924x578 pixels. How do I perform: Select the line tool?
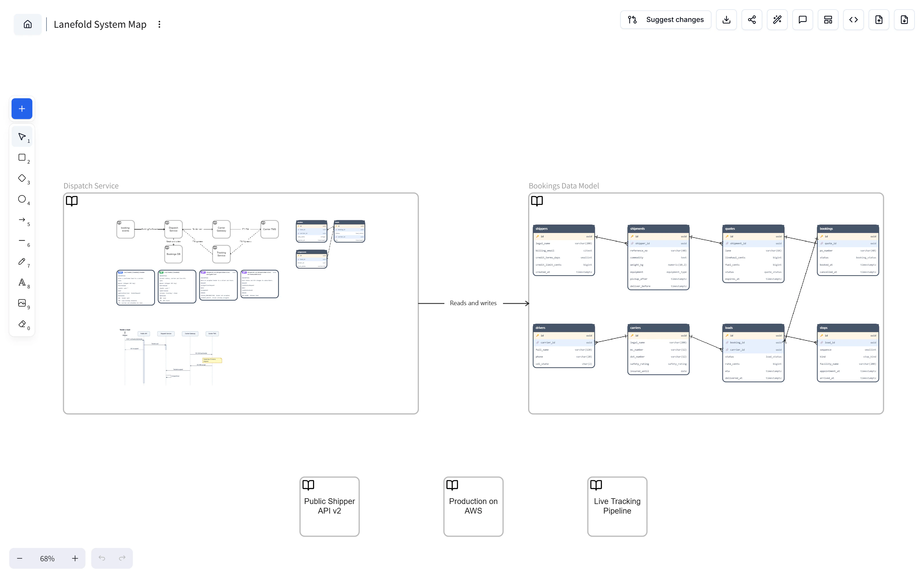[x=22, y=241]
